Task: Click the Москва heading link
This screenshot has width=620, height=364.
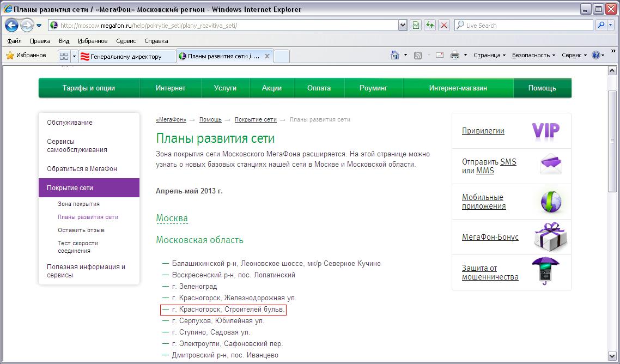Action: (x=172, y=219)
